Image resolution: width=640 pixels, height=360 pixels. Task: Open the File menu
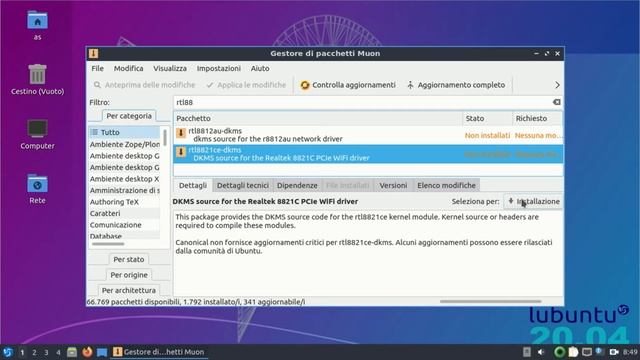[x=97, y=68]
